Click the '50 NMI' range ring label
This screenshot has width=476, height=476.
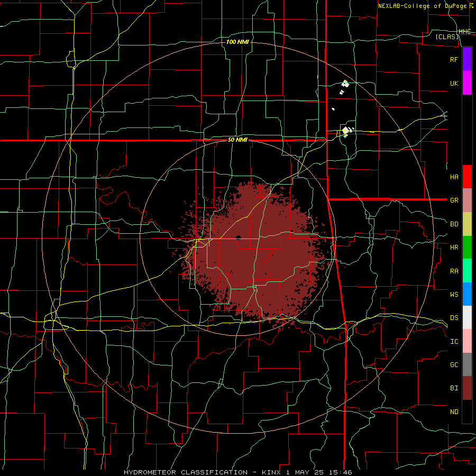237,140
